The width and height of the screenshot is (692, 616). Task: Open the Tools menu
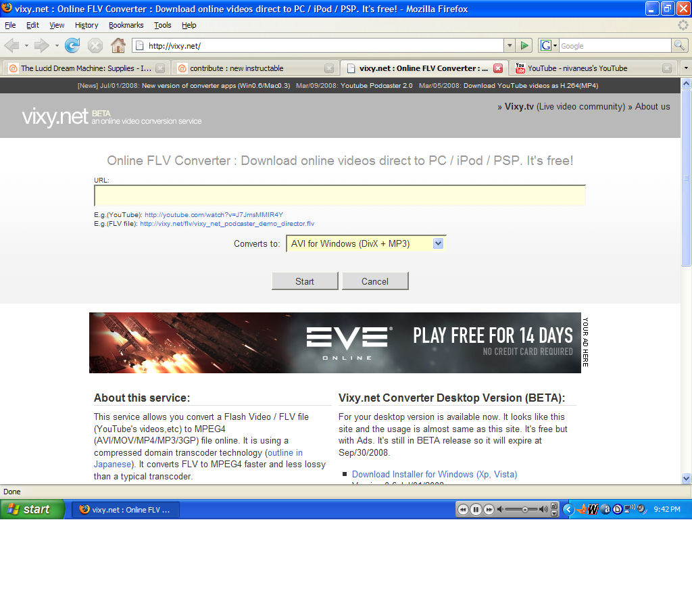pyautogui.click(x=162, y=25)
